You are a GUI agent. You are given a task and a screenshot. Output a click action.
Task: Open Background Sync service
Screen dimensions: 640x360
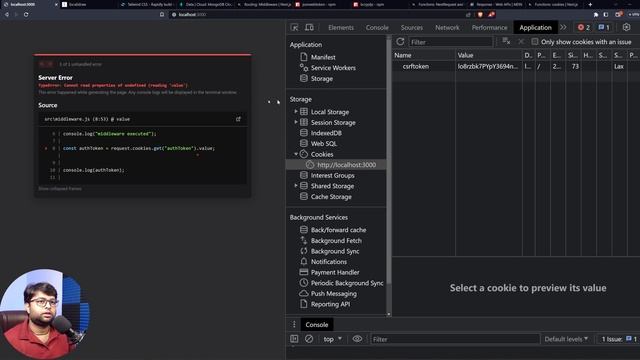point(335,251)
